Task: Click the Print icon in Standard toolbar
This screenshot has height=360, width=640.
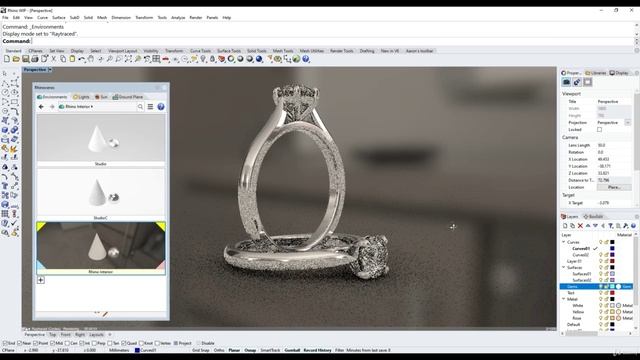Action: click(35, 59)
